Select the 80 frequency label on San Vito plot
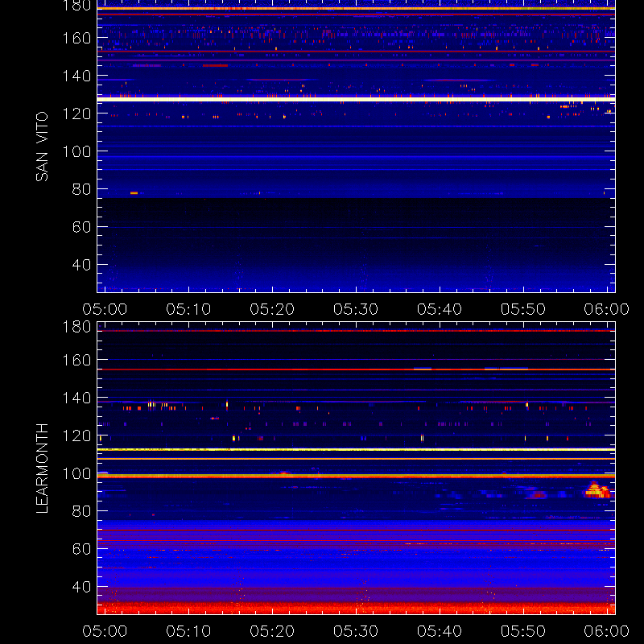 tap(81, 189)
